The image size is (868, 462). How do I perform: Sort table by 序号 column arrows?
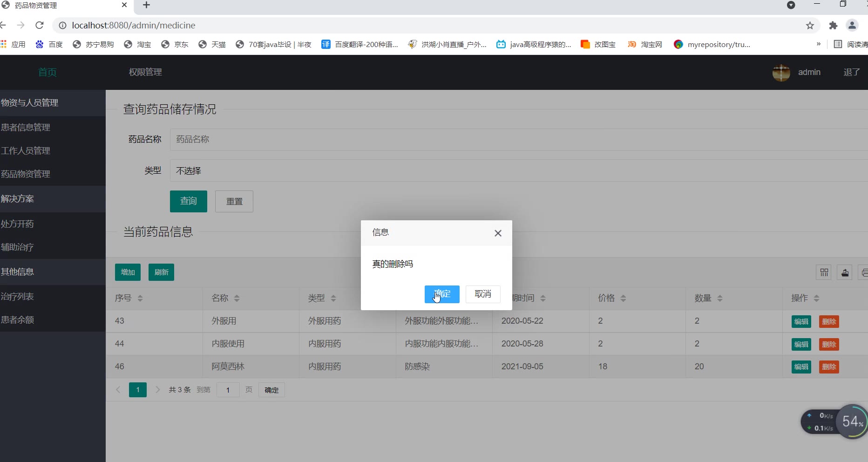(x=140, y=298)
